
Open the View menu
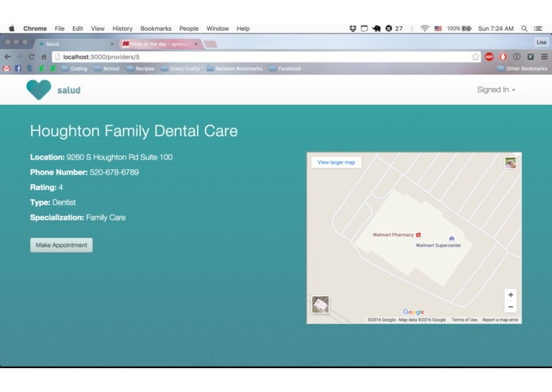pyautogui.click(x=98, y=29)
